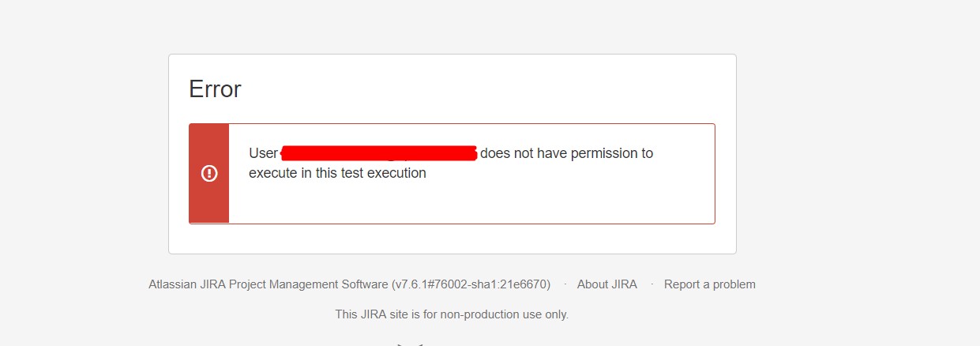Click the dot separator before About JIRA
The width and height of the screenshot is (980, 346).
point(565,284)
